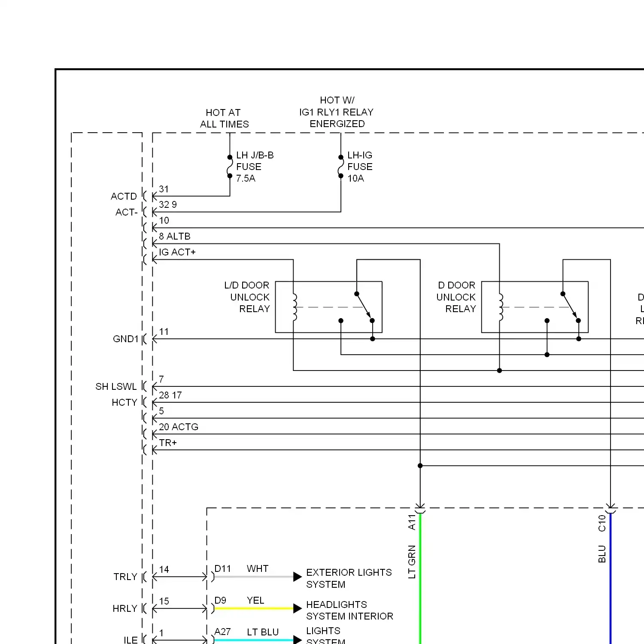Click the L/D door unlock relay coil
The height and width of the screenshot is (644, 644).
point(294,307)
